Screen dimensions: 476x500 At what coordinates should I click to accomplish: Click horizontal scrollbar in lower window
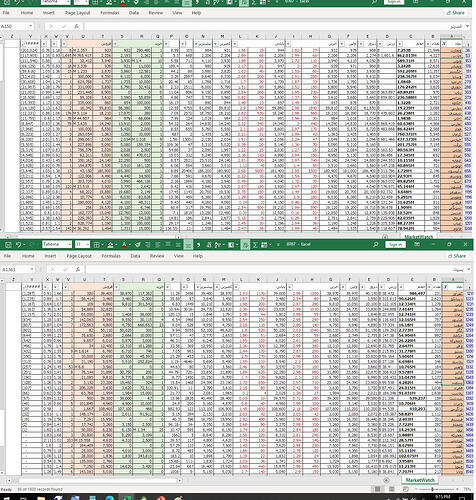point(98,480)
